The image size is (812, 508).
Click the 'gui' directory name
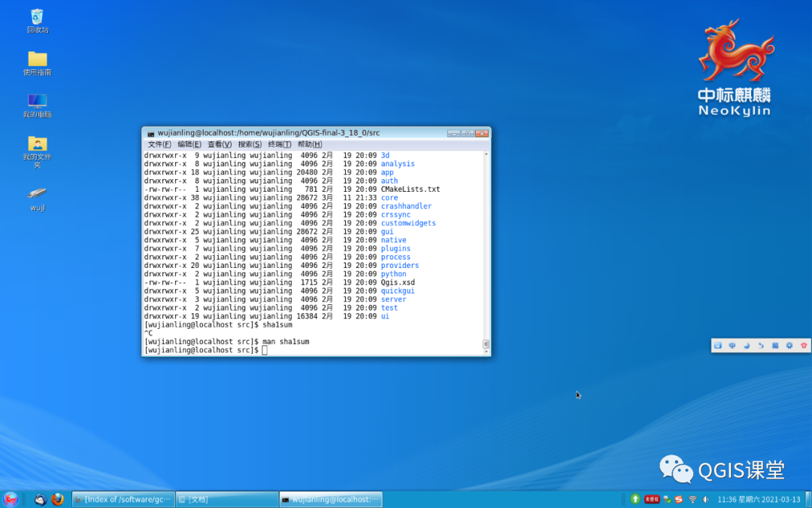[x=387, y=232]
